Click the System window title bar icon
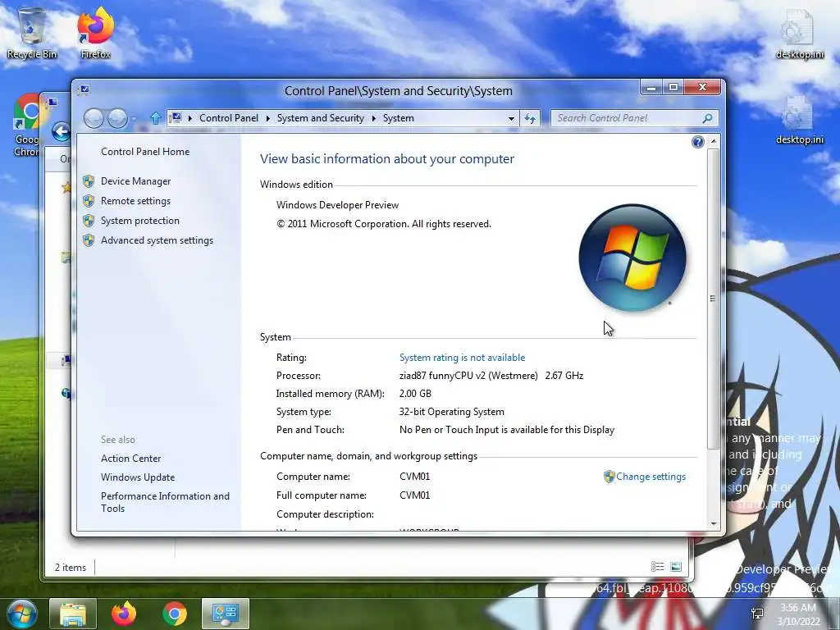Viewport: 840px width, 630px height. pos(84,90)
